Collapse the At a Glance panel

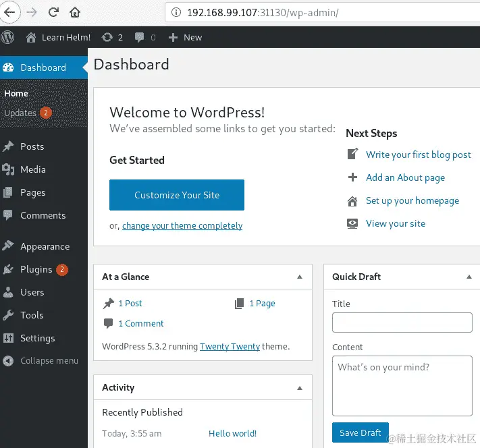[x=300, y=277]
